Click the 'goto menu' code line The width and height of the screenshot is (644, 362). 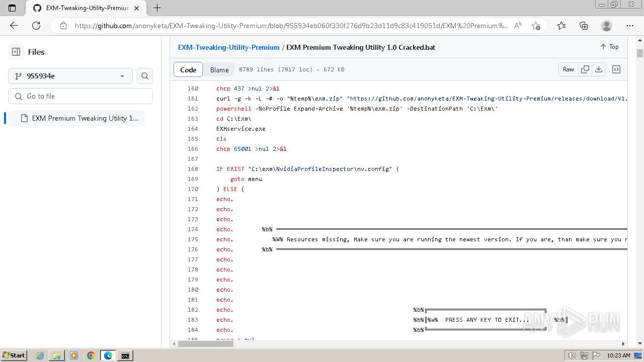246,179
